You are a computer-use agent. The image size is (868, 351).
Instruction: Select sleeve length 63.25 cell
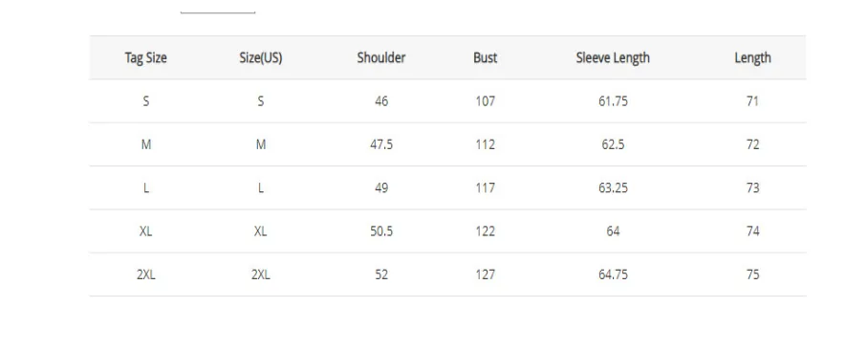[613, 187]
